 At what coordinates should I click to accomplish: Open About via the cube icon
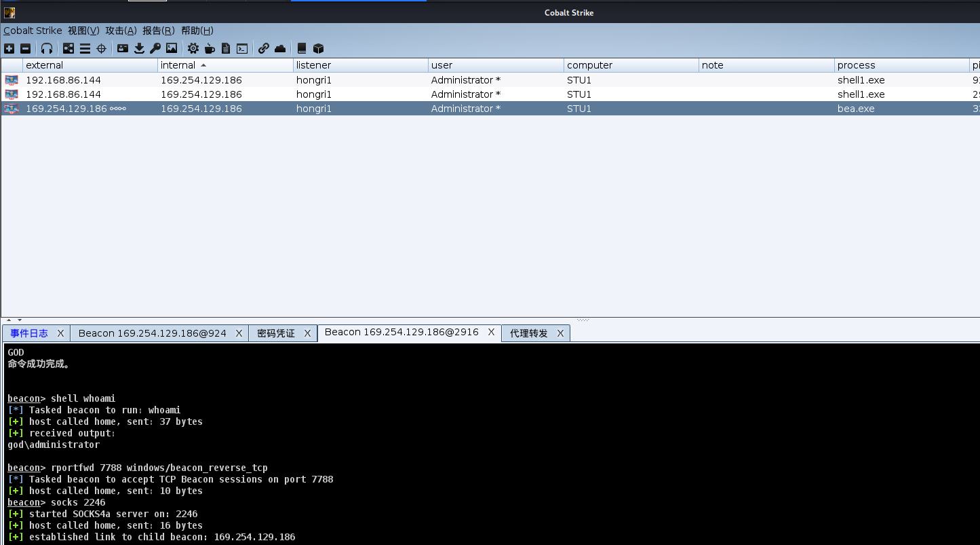pyautogui.click(x=318, y=48)
